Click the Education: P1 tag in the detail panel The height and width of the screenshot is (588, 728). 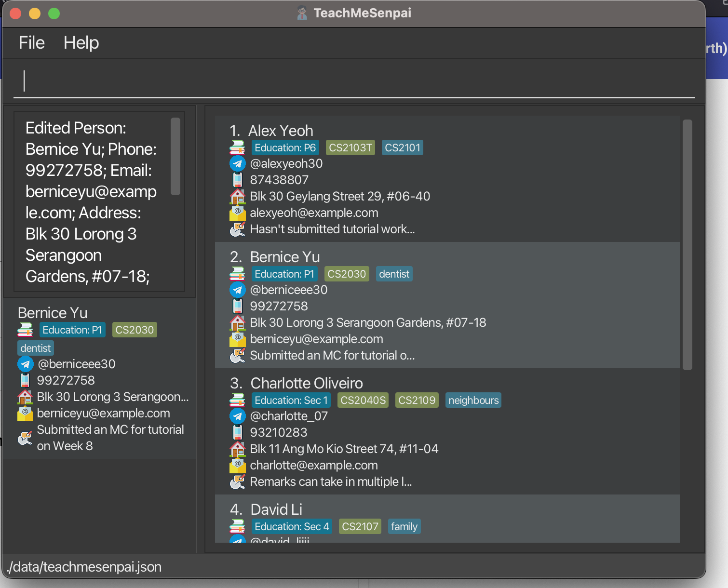click(x=72, y=330)
